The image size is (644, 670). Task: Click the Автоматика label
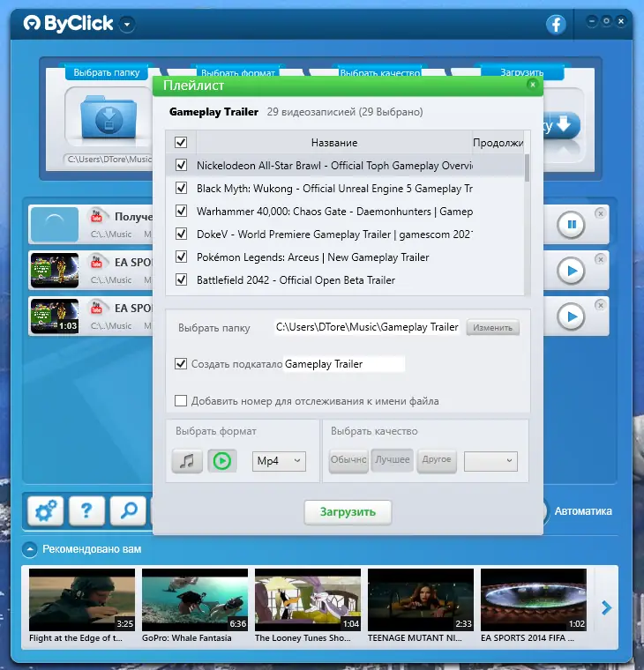(583, 511)
